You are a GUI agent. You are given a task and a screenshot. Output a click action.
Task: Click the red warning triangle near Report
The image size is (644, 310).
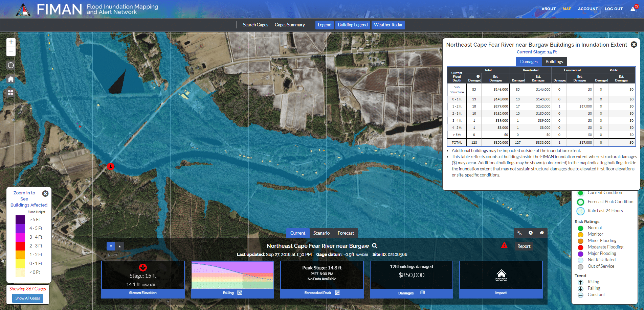[x=504, y=245]
